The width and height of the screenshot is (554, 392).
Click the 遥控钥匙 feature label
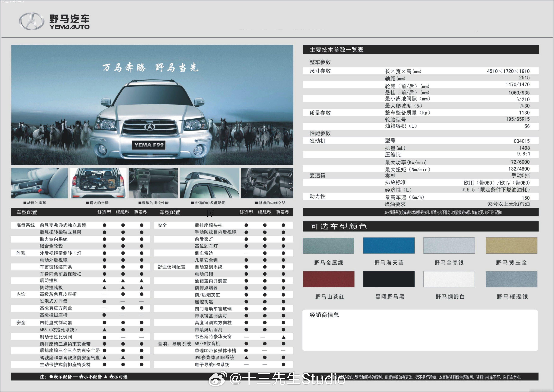click(204, 302)
